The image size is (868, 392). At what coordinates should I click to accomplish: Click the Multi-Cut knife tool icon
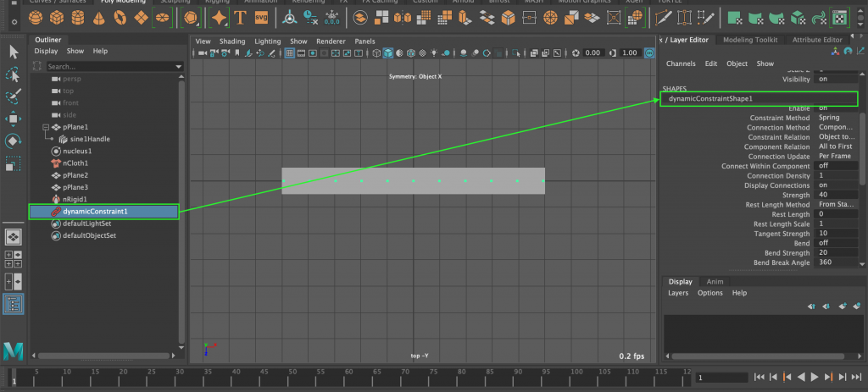(x=663, y=19)
